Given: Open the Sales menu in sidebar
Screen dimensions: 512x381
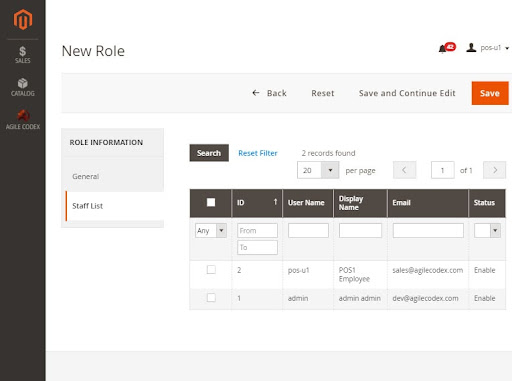Looking at the screenshot, I should (23, 55).
